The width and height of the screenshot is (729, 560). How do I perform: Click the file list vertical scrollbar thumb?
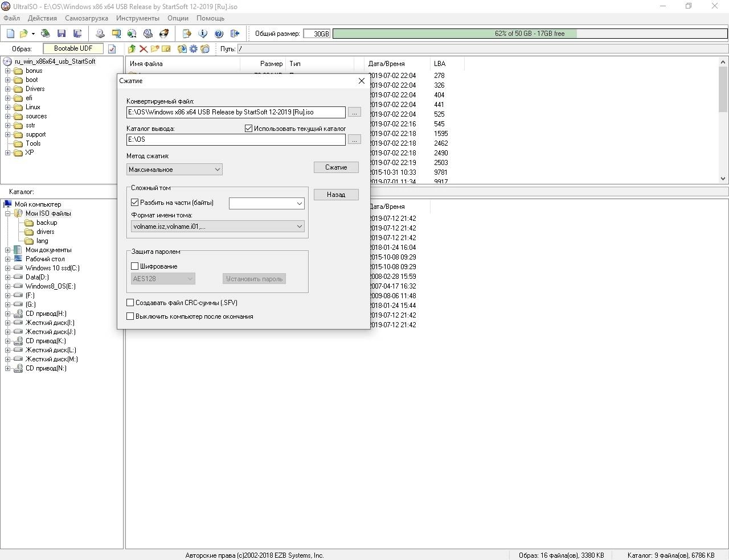tap(723, 89)
